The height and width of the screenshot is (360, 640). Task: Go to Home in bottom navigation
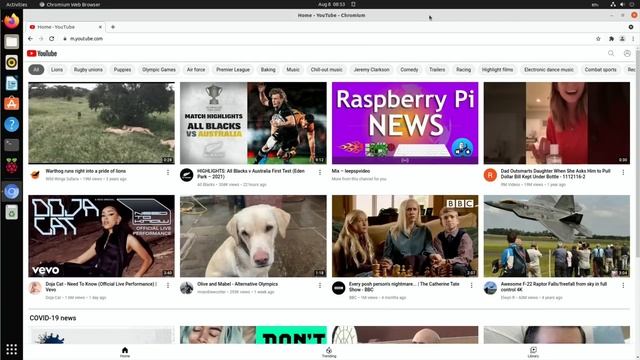click(x=125, y=352)
